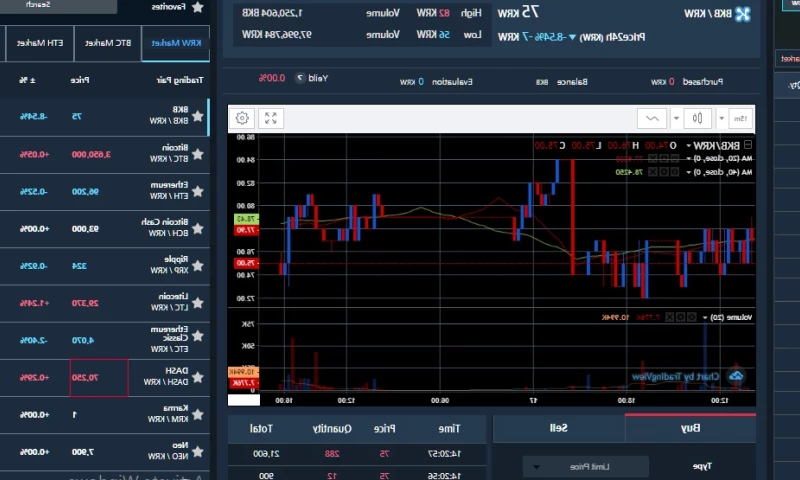The image size is (800, 480).
Task: Star the Karma KRM / KRW pair
Action: 198,414
